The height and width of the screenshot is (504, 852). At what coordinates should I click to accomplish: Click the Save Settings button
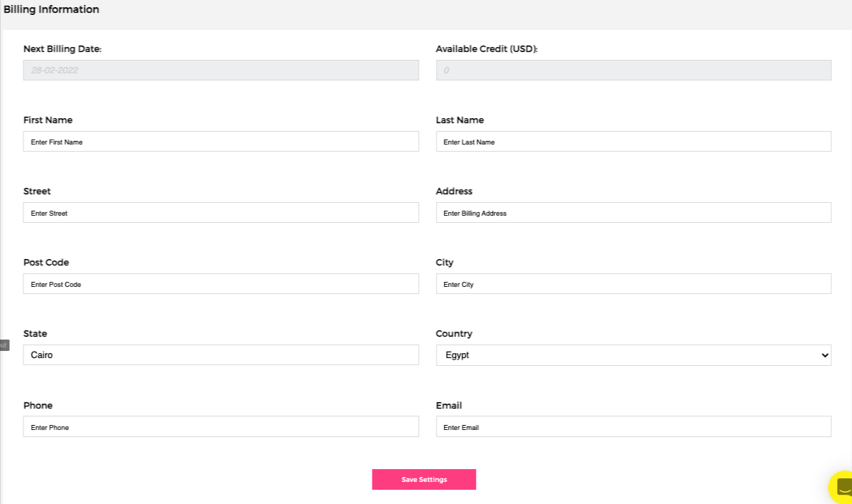424,479
